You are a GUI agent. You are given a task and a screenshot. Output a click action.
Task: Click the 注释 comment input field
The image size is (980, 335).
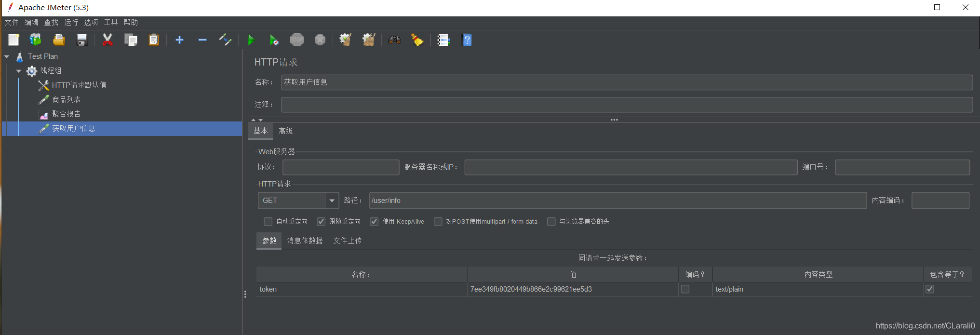click(627, 105)
